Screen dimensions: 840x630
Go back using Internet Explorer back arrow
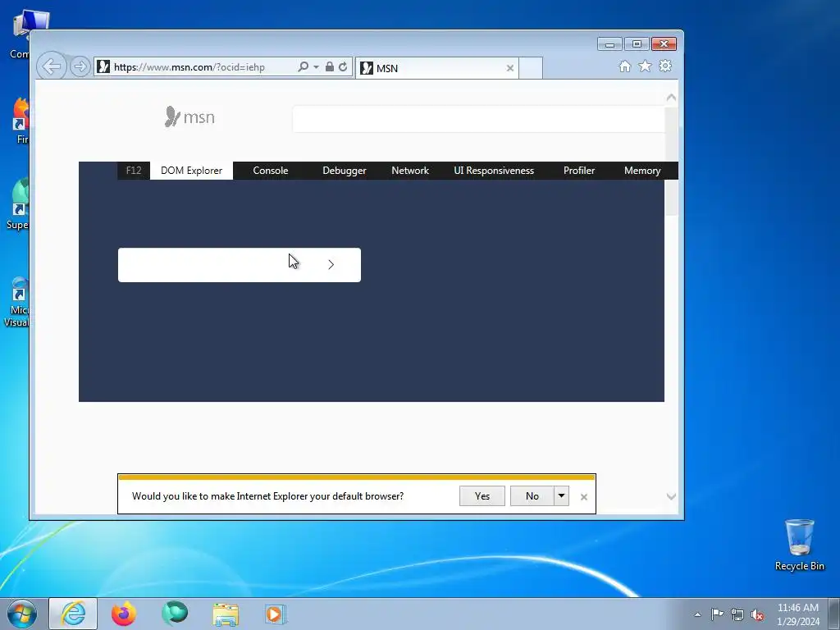[x=52, y=66]
